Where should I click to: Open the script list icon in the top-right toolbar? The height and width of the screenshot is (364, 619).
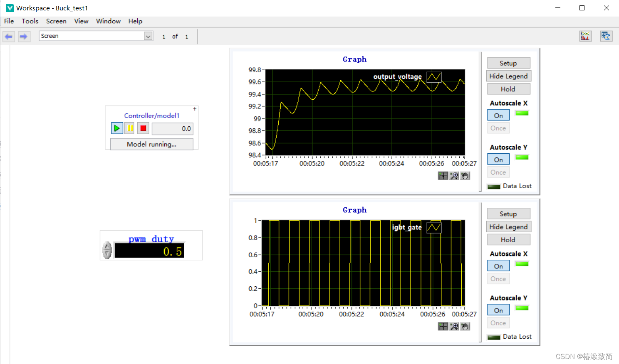coord(606,36)
